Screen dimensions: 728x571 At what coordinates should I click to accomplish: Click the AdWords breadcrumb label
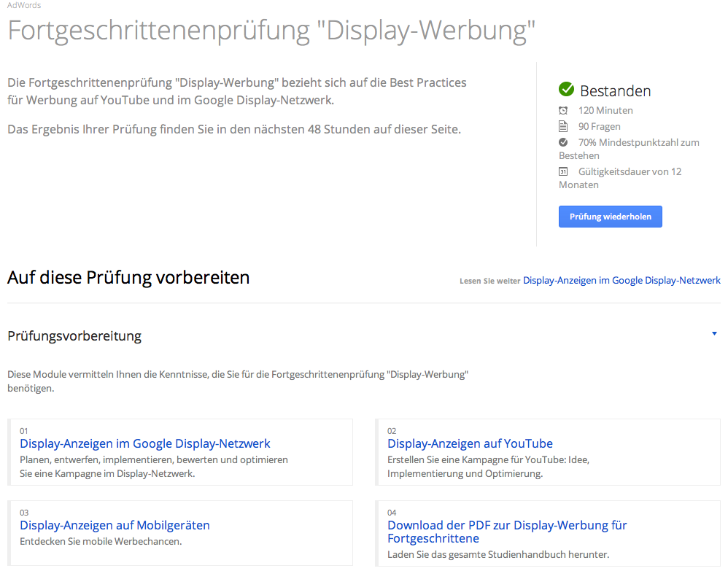point(24,5)
